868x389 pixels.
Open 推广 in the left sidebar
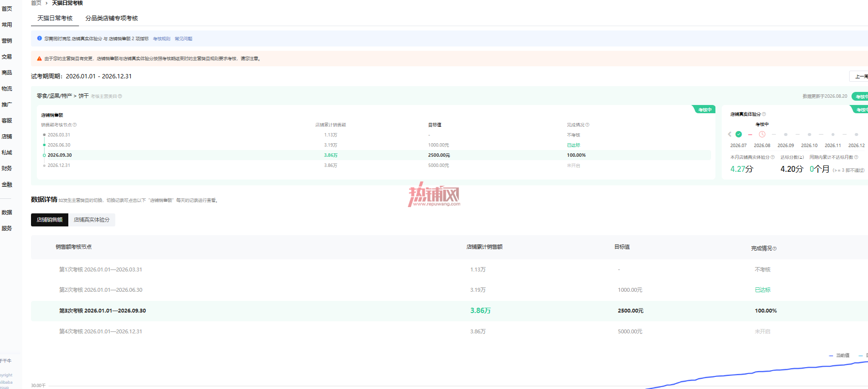coord(7,105)
